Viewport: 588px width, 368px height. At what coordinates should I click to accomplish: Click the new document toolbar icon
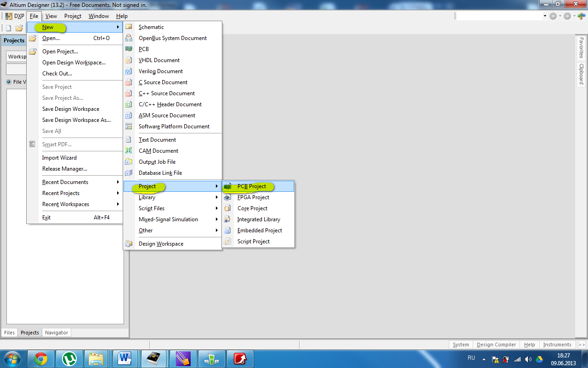coord(8,28)
